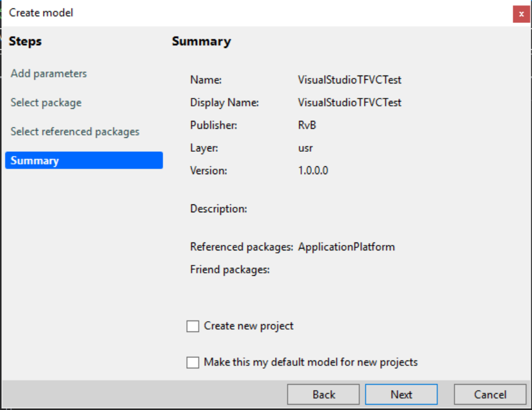Cancel the Create model wizard
Image resolution: width=532 pixels, height=410 pixels.
pos(490,394)
